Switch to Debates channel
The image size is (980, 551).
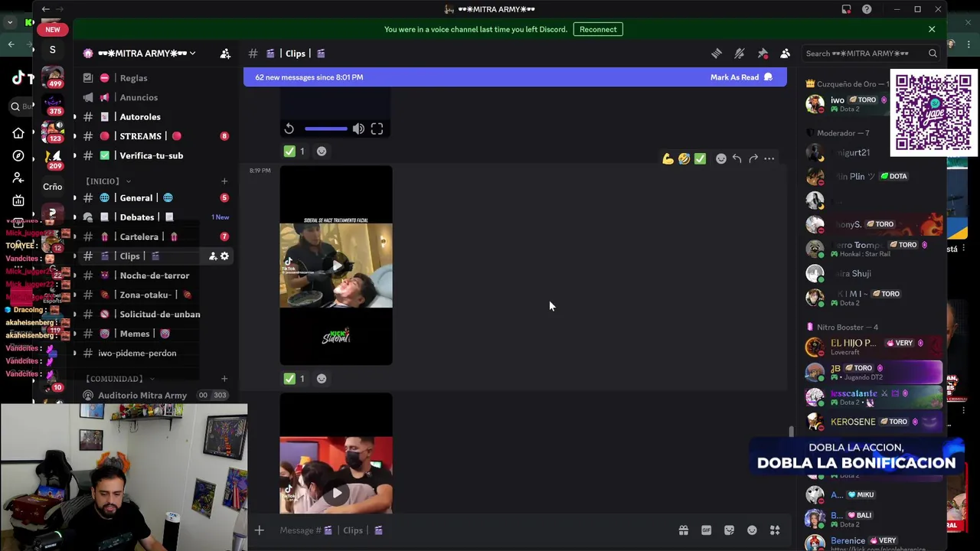point(155,217)
